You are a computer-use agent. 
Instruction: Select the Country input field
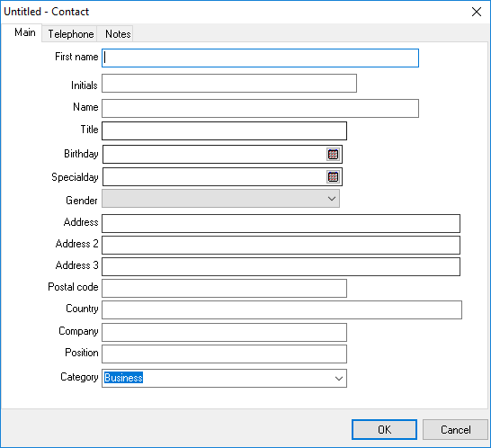point(281,310)
